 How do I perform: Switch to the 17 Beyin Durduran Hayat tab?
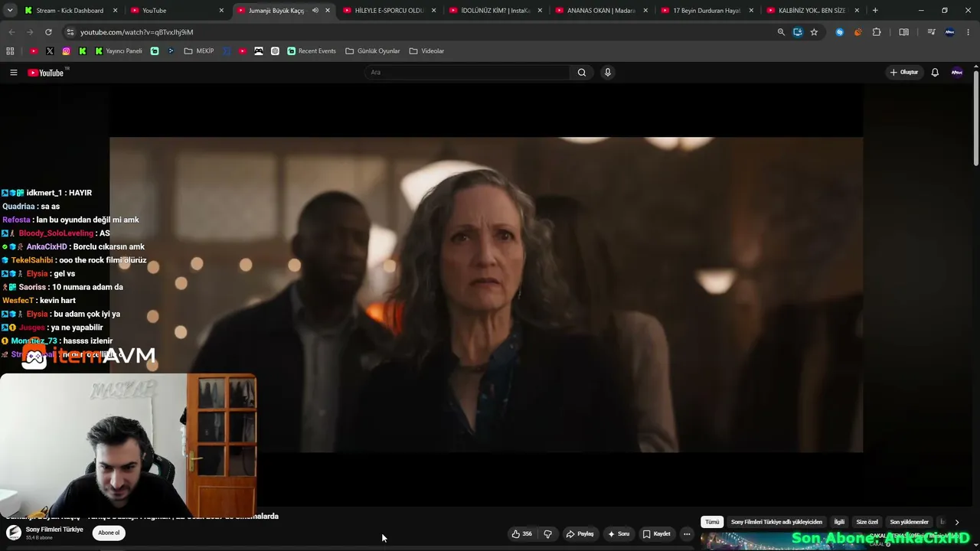(708, 11)
